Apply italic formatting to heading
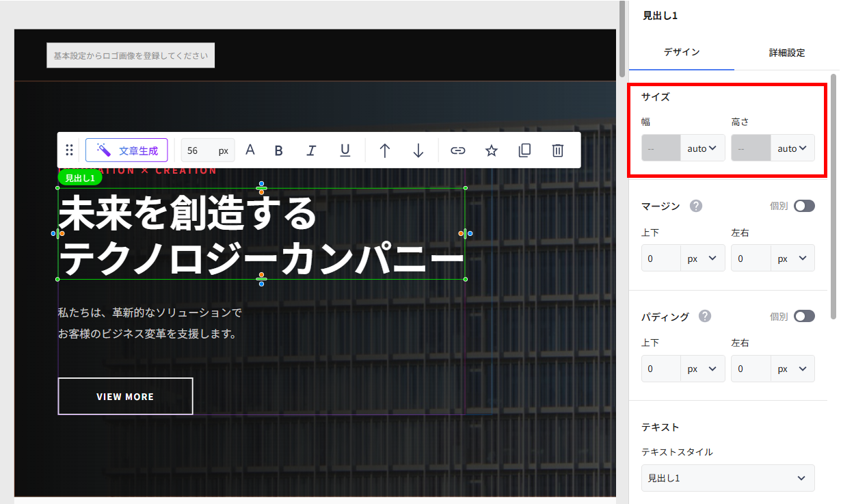 click(x=311, y=150)
